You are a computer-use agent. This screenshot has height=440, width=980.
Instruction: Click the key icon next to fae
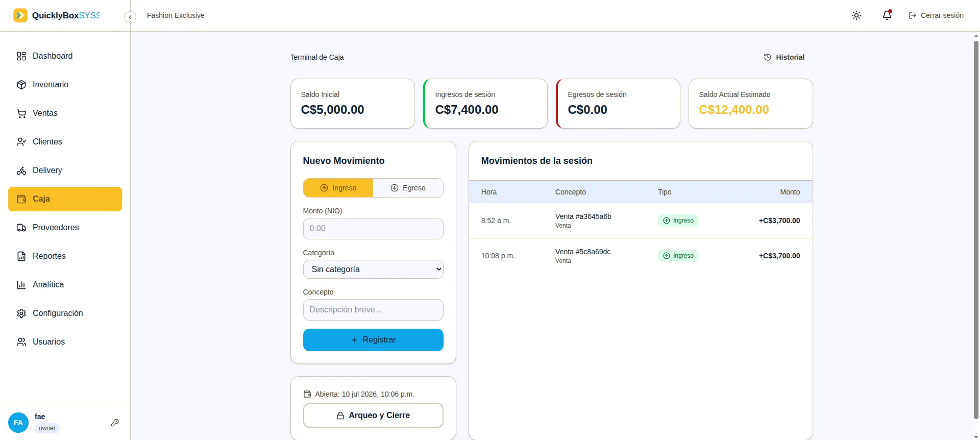point(115,423)
